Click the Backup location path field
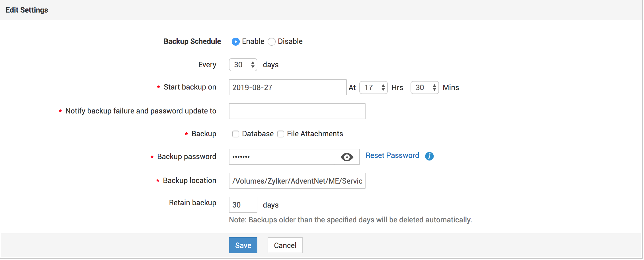644x260 pixels. pos(297,181)
